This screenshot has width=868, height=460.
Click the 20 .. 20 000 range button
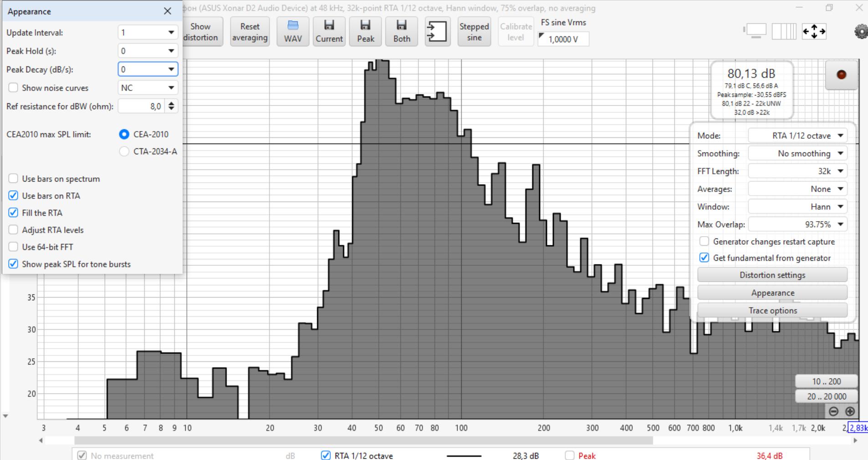tap(827, 396)
